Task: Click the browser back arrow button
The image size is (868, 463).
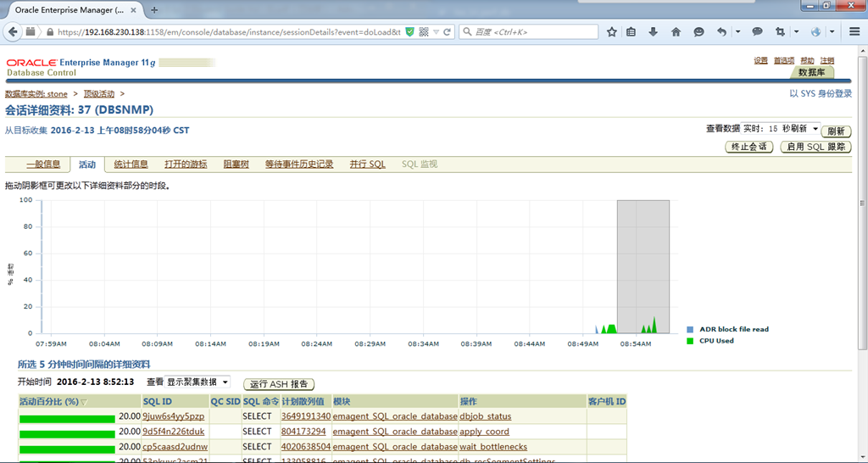Action: (x=12, y=31)
